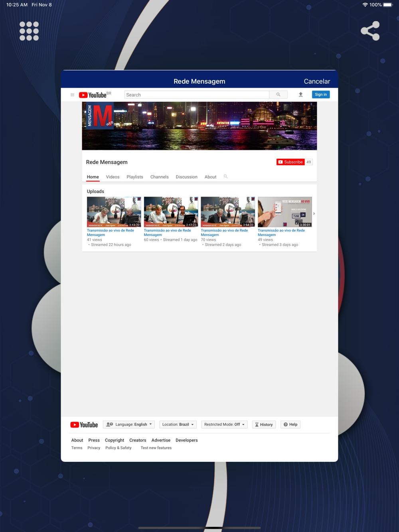The width and height of the screenshot is (399, 532).
Task: Click the History button
Action: pos(264,425)
